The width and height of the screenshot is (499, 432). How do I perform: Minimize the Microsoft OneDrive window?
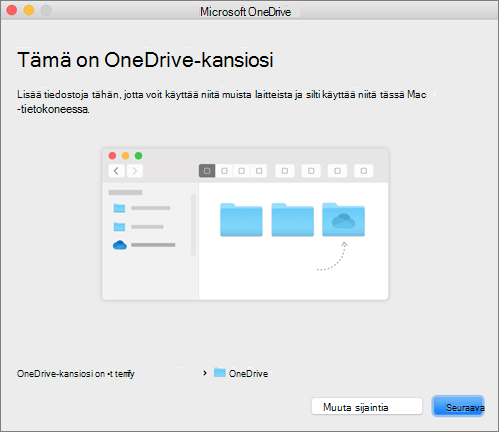(x=29, y=10)
